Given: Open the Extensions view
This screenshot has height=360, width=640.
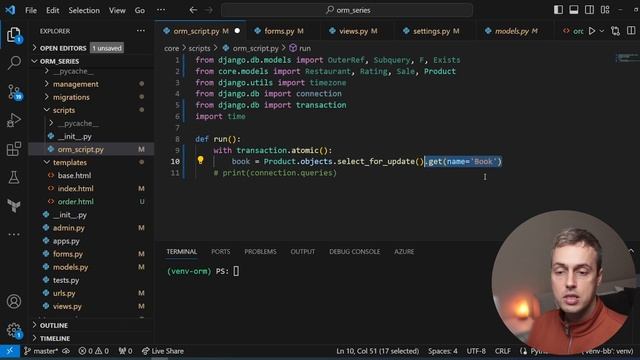Looking at the screenshot, I should (x=14, y=149).
